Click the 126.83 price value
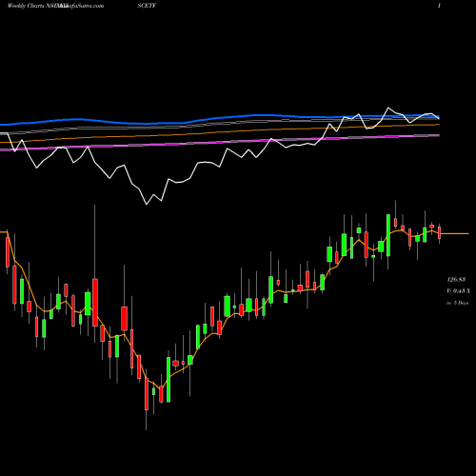The height and width of the screenshot is (476, 476). click(x=456, y=280)
